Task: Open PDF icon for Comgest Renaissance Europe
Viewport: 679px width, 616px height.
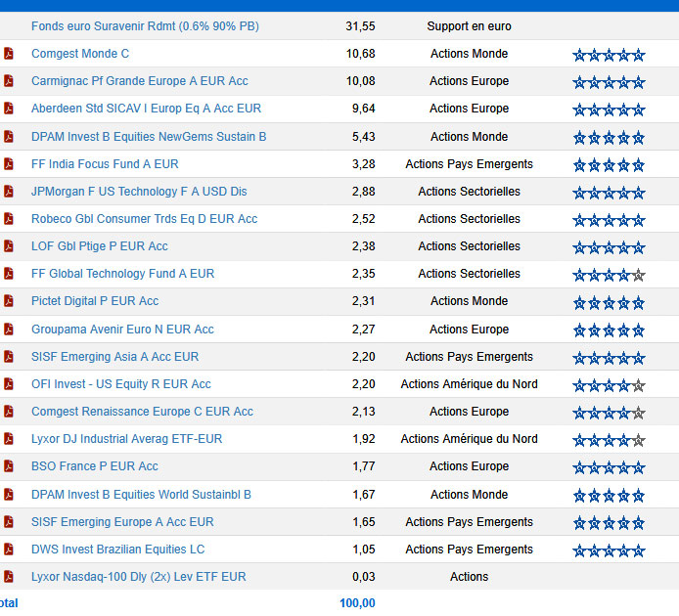Action: [x=9, y=412]
